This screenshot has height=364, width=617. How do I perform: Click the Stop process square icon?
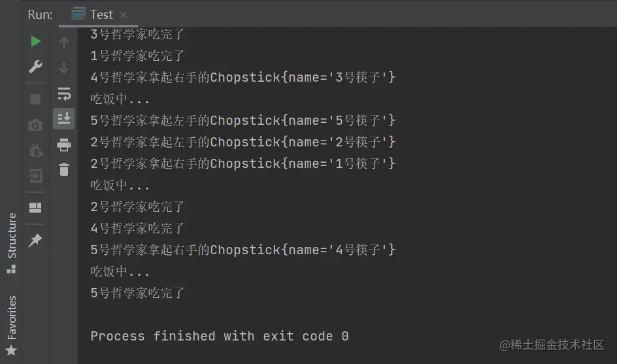36,99
